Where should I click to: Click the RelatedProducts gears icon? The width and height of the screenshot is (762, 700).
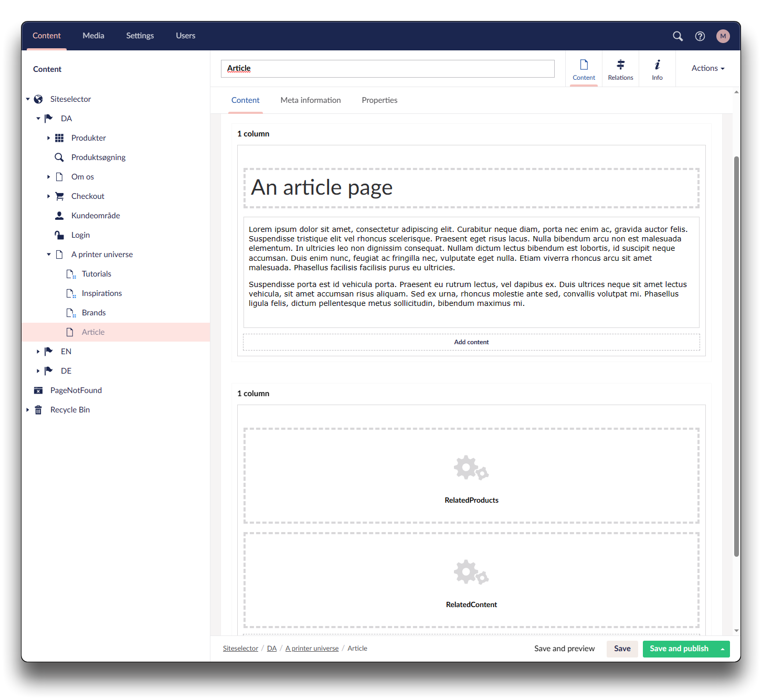click(471, 468)
